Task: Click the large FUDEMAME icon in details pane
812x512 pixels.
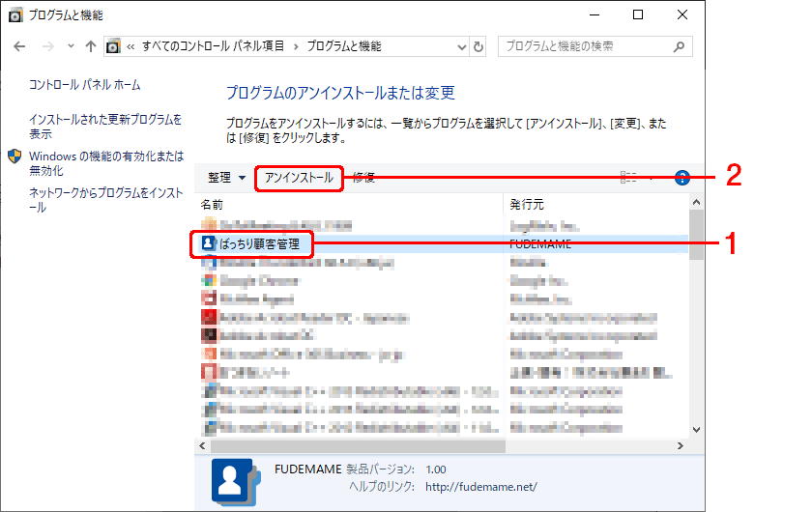Action: click(x=236, y=482)
